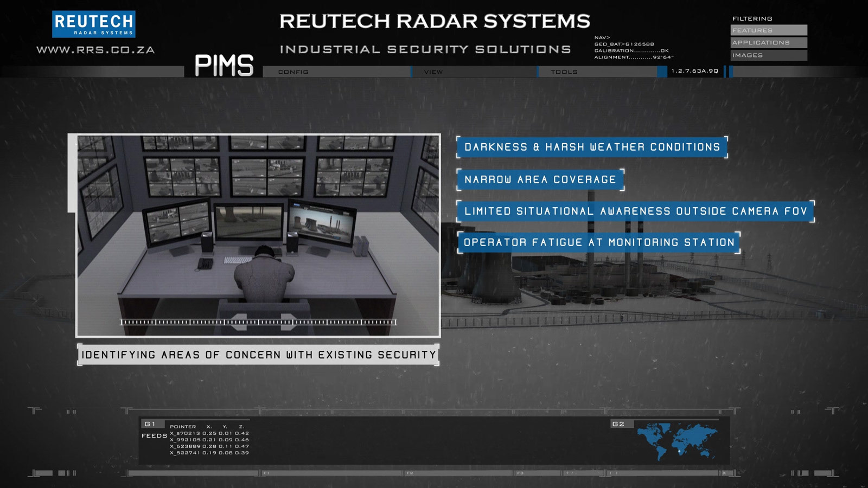The width and height of the screenshot is (868, 488).
Task: Select Darkness & Harsh Weather Conditions label
Action: (592, 147)
